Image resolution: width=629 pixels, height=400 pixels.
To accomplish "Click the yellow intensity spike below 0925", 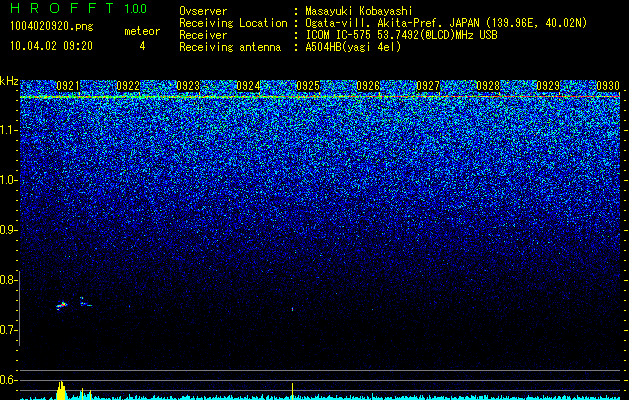I will tap(292, 391).
